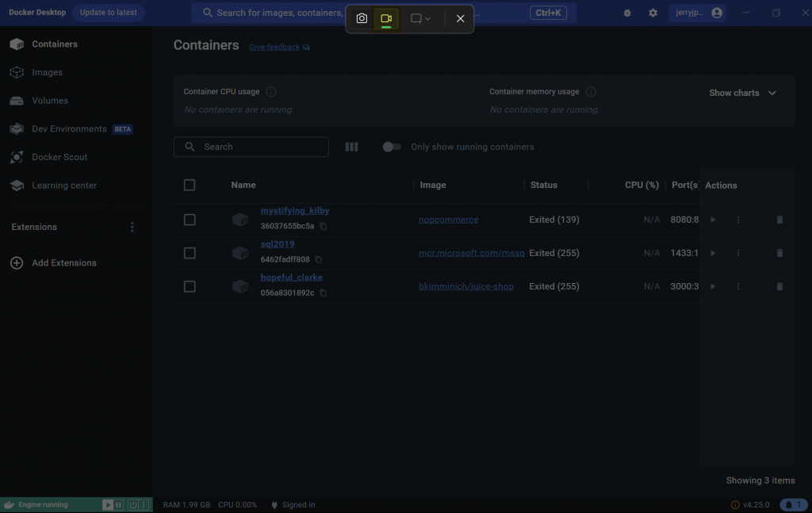The width and height of the screenshot is (812, 513).
Task: Click the Engine running whale status
Action: click(x=36, y=505)
